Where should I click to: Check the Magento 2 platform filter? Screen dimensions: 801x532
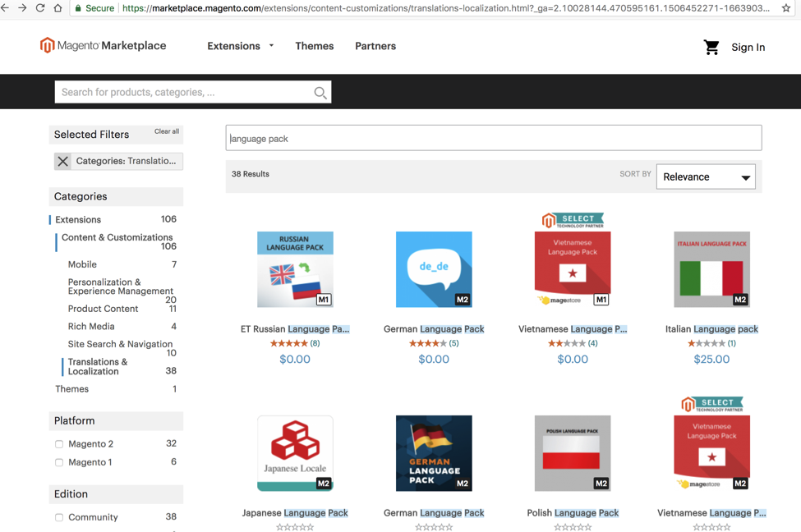coord(58,443)
